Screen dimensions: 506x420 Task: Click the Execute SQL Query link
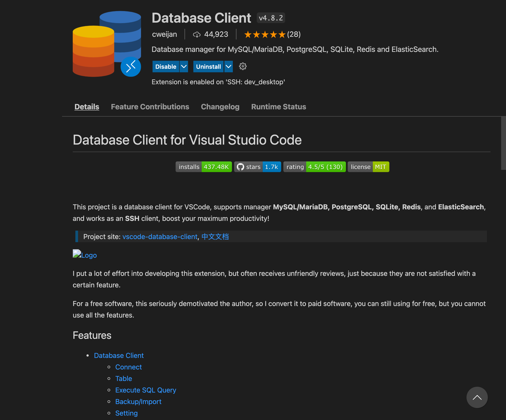(145, 390)
